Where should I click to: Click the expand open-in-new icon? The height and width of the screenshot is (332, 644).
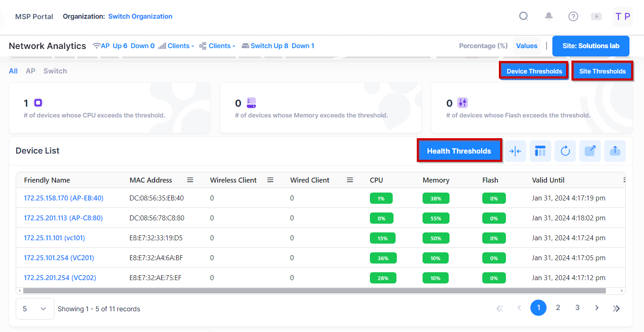(590, 151)
